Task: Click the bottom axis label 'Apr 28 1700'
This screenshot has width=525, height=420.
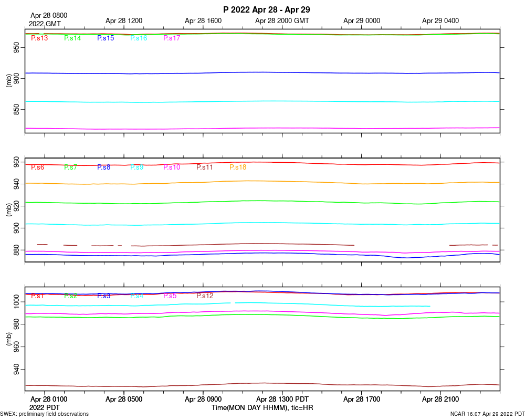Action: pyautogui.click(x=362, y=399)
